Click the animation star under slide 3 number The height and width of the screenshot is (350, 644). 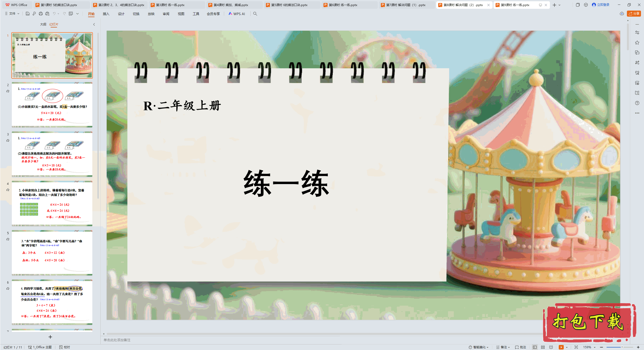point(8,141)
